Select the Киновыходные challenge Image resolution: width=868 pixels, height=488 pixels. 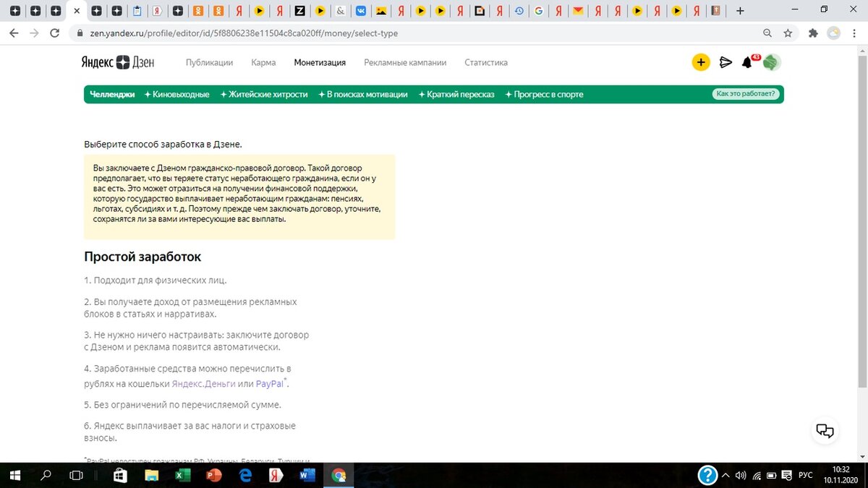[176, 94]
